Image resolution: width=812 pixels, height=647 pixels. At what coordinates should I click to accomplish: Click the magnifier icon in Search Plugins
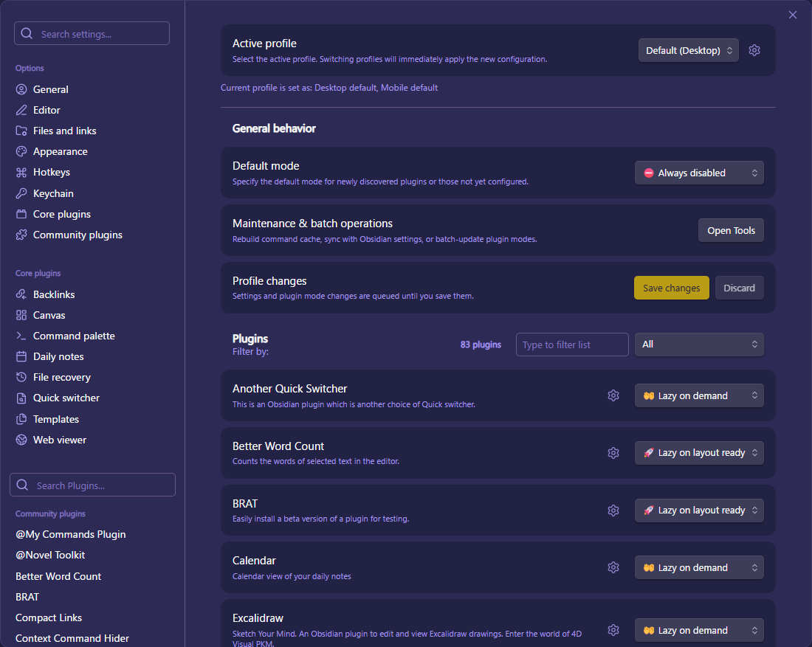click(22, 485)
